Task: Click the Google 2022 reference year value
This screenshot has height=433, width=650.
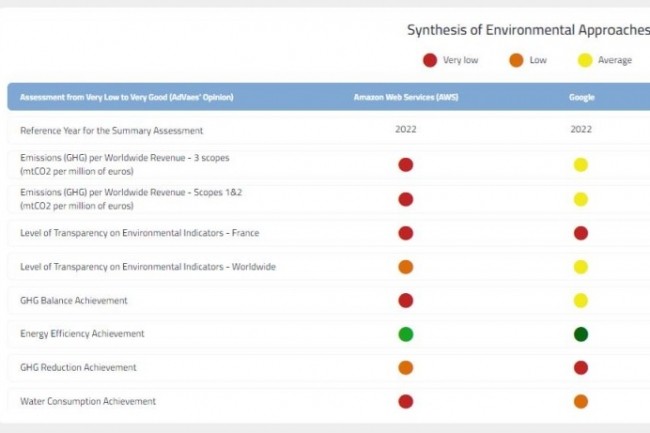Action: [581, 129]
